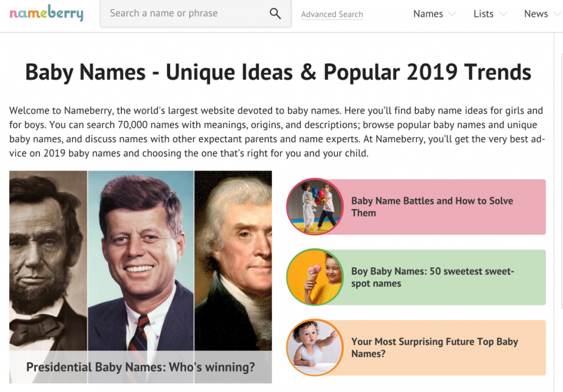
Task: Expand the News dropdown chevron
Action: (556, 14)
